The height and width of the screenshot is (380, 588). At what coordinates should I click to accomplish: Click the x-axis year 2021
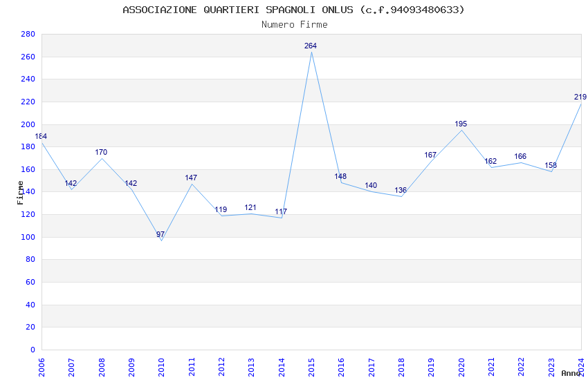point(491,368)
